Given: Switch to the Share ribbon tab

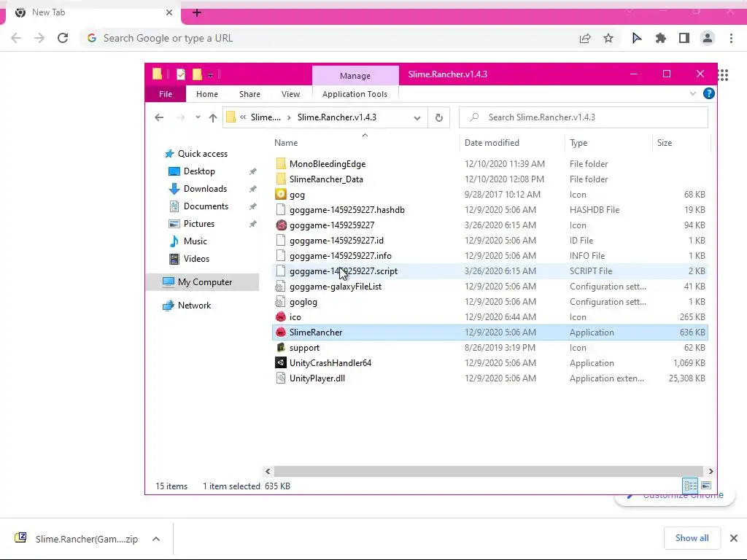Looking at the screenshot, I should [249, 94].
